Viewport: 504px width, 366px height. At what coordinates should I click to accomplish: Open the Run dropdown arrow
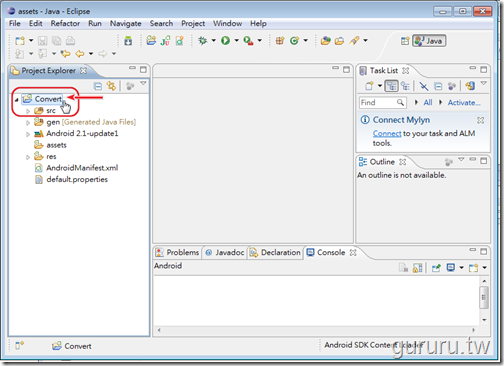237,40
